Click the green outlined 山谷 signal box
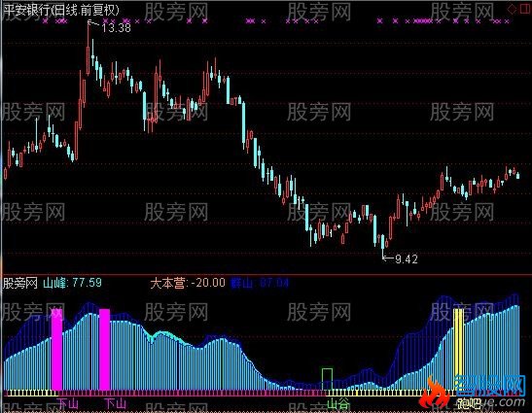The height and width of the screenshot is (413, 532). 327,379
